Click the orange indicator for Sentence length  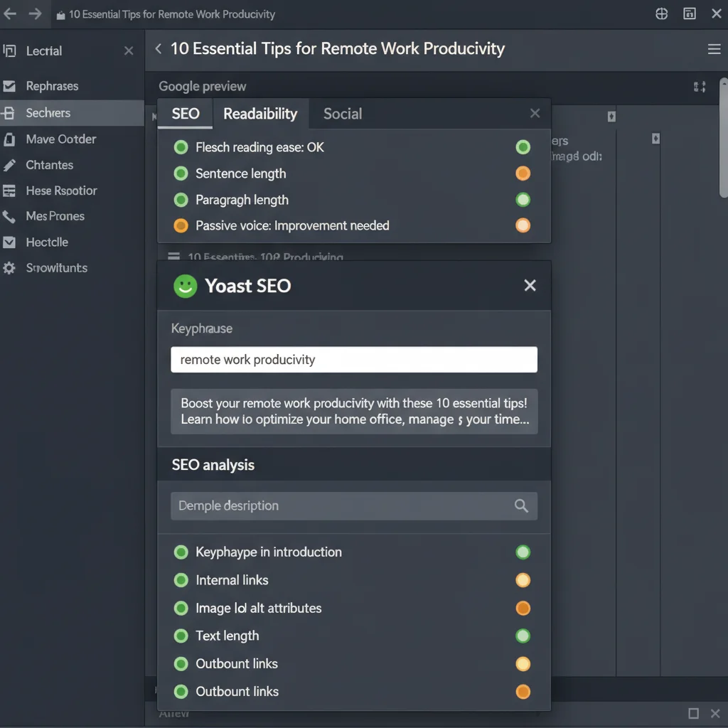tap(523, 173)
